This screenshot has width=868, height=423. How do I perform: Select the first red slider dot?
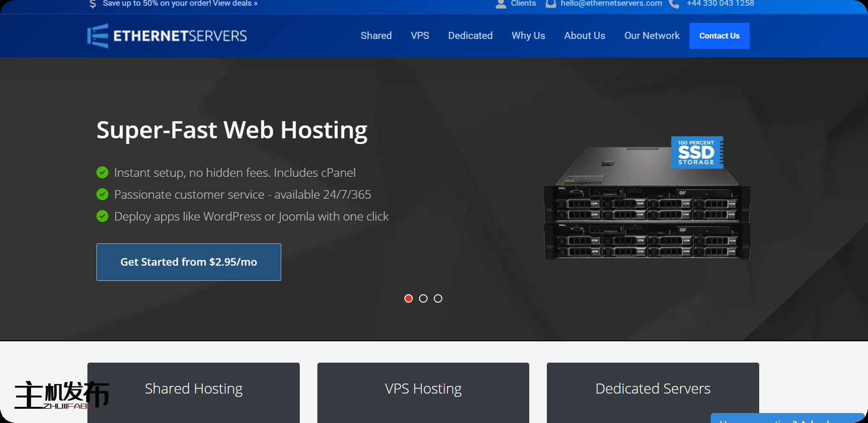click(409, 298)
